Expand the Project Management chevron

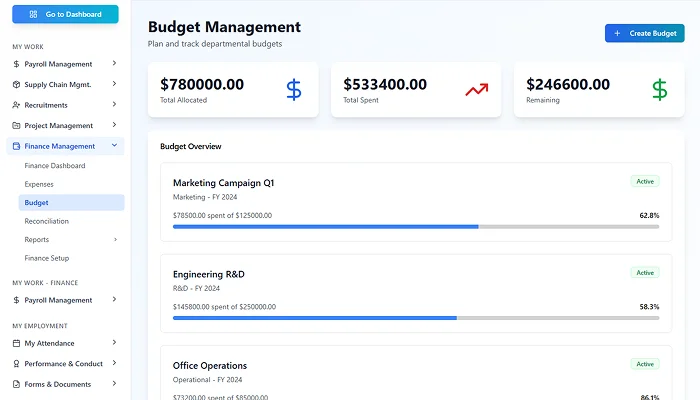click(x=114, y=126)
